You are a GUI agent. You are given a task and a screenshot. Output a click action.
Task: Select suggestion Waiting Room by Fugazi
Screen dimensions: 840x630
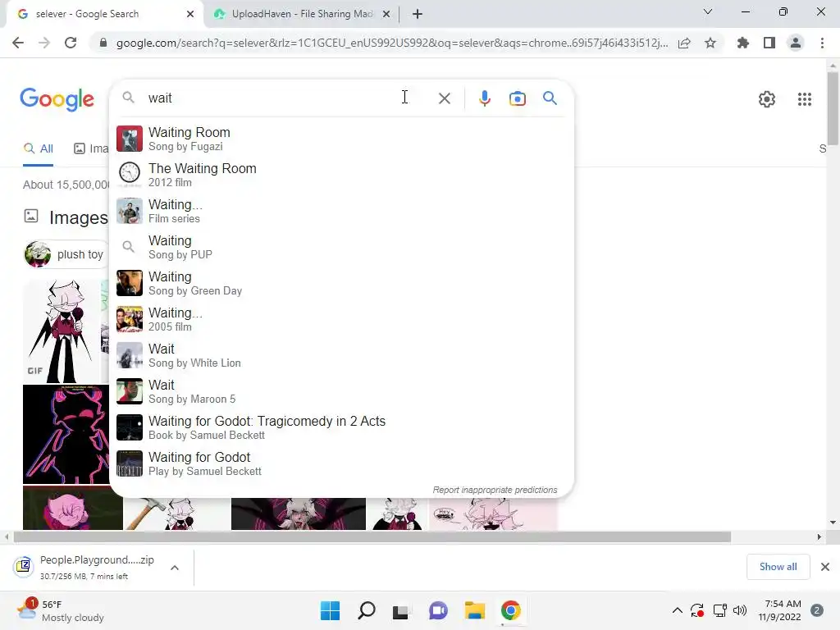341,139
